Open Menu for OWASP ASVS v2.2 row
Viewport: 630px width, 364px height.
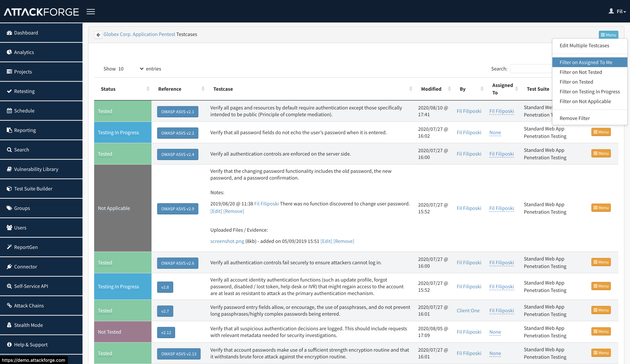point(601,132)
